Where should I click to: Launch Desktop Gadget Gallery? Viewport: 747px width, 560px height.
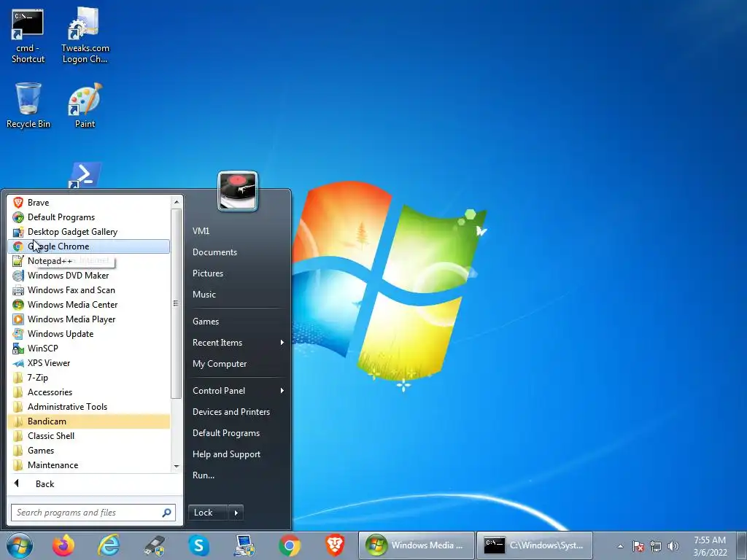click(x=88, y=232)
